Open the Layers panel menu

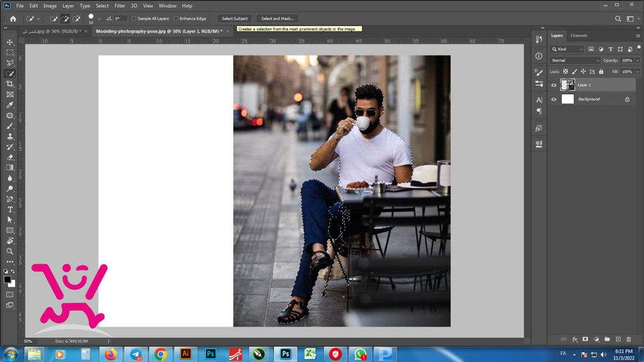(638, 36)
